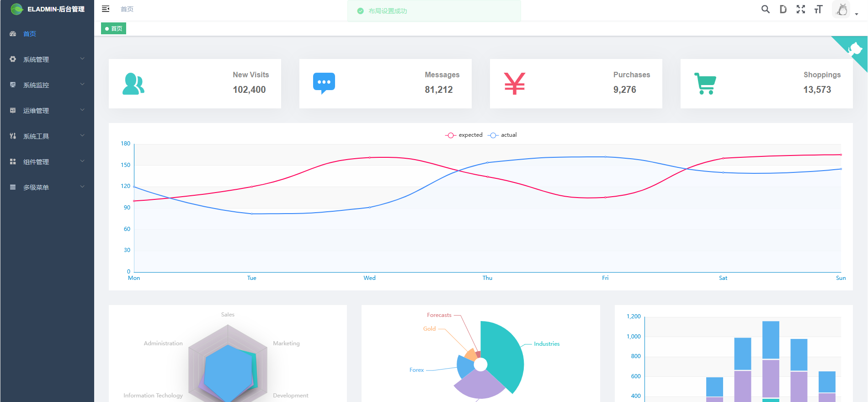Open the Purchases 9,276 card
The image size is (868, 402).
click(576, 84)
